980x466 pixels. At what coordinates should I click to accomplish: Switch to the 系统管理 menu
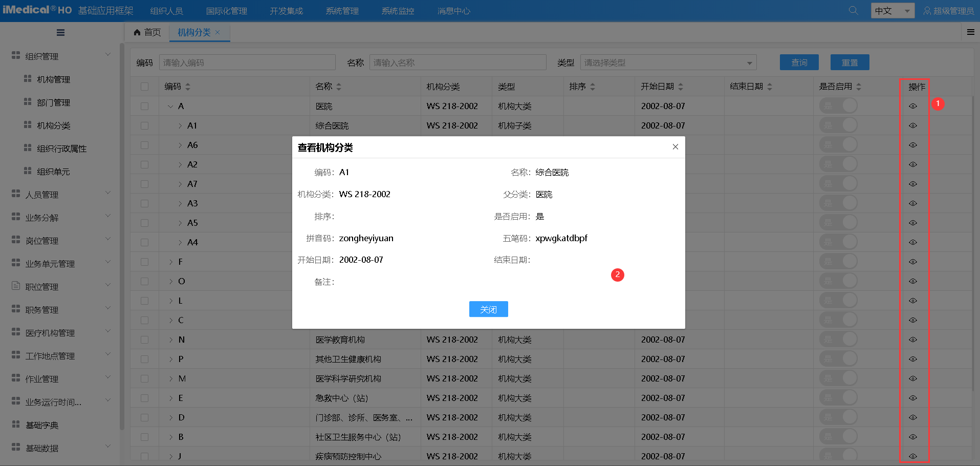[341, 10]
